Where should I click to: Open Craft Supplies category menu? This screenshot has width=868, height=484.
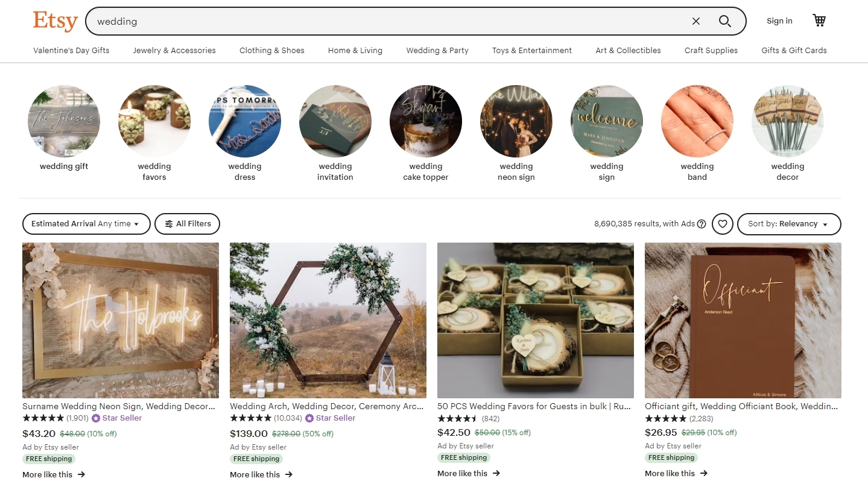(x=711, y=51)
